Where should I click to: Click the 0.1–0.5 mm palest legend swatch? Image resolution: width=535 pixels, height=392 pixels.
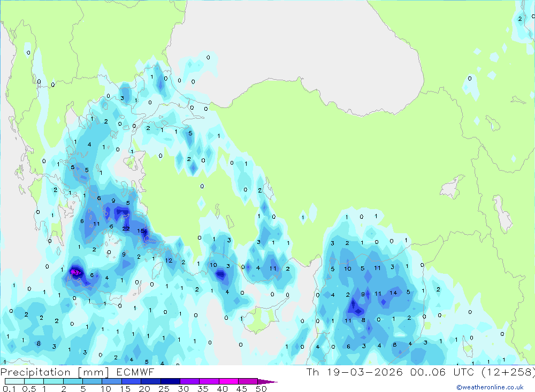click(14, 381)
